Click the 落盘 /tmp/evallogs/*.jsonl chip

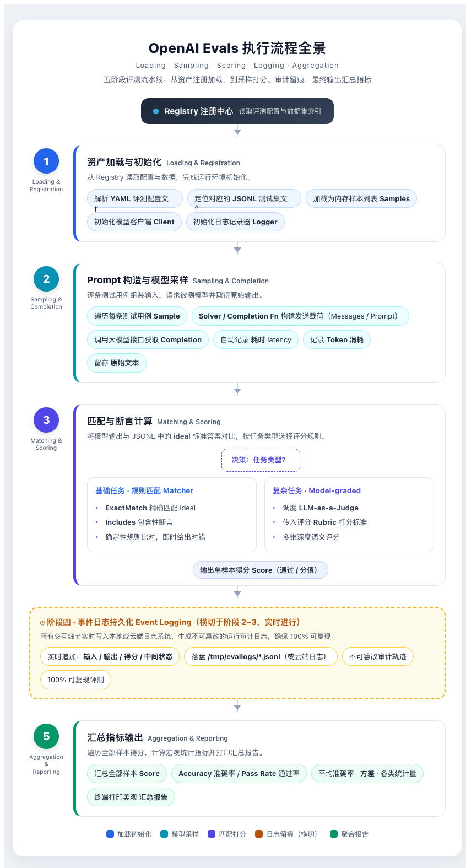[x=261, y=656]
